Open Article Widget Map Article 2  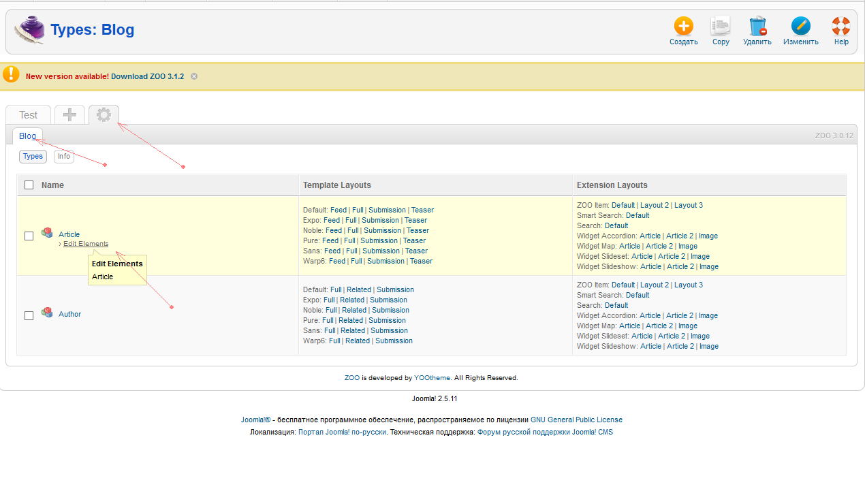pyautogui.click(x=659, y=246)
